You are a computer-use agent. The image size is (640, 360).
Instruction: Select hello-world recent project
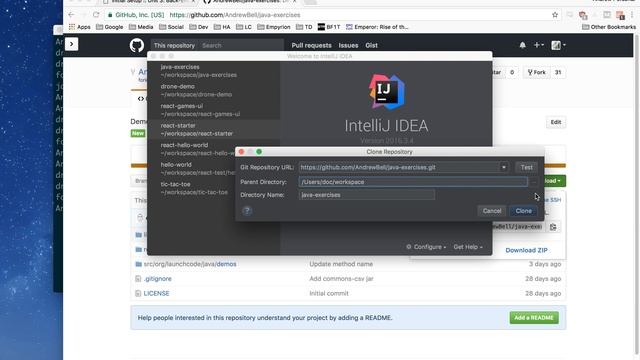click(192, 169)
